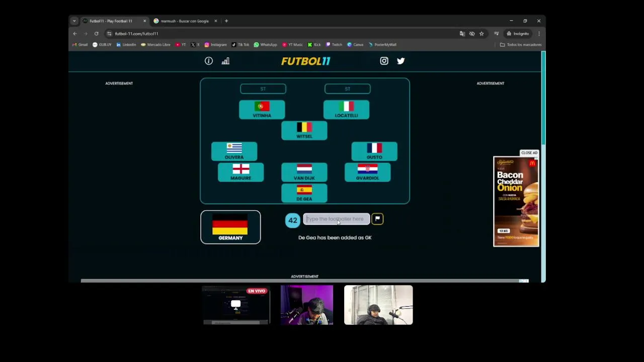Viewport: 644px width, 362px height.
Task: Open the Canva bookmark
Action: click(x=355, y=45)
